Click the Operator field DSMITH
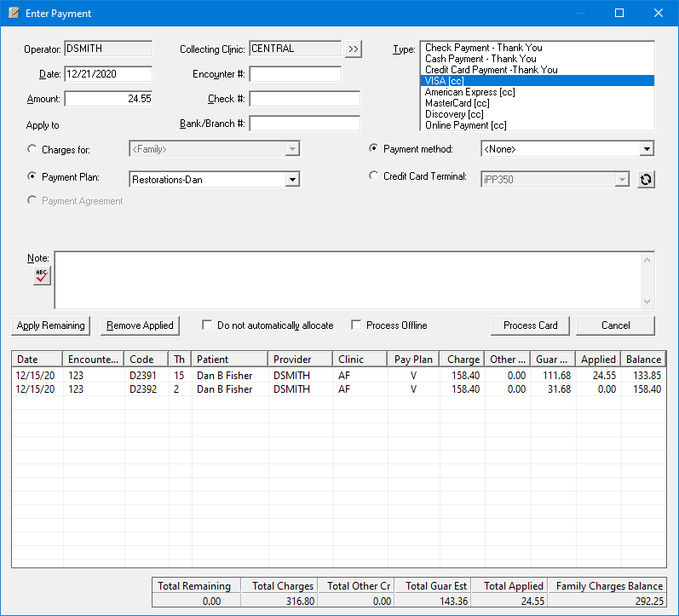Screen dimensions: 679x616 pyautogui.click(x=108, y=49)
